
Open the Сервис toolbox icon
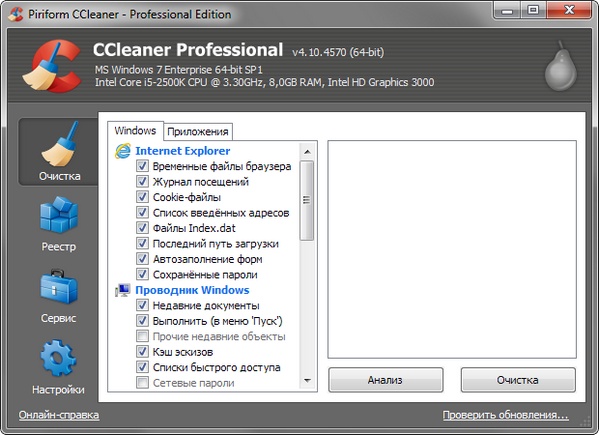pyautogui.click(x=59, y=287)
